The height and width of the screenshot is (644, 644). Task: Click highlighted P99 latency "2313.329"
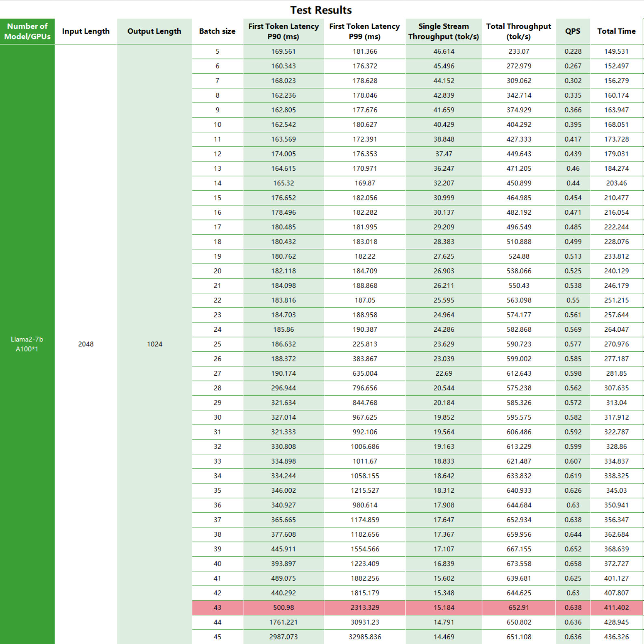click(365, 608)
